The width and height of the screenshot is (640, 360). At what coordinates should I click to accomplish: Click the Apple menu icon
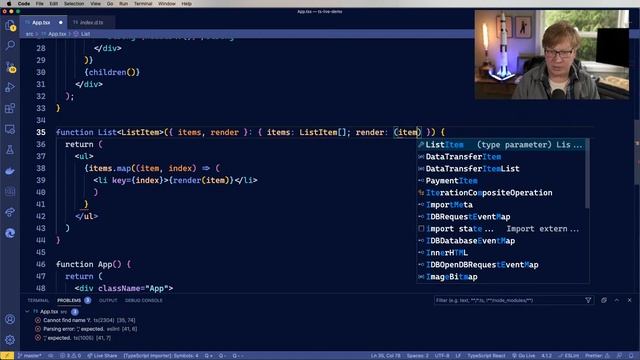coord(9,4)
